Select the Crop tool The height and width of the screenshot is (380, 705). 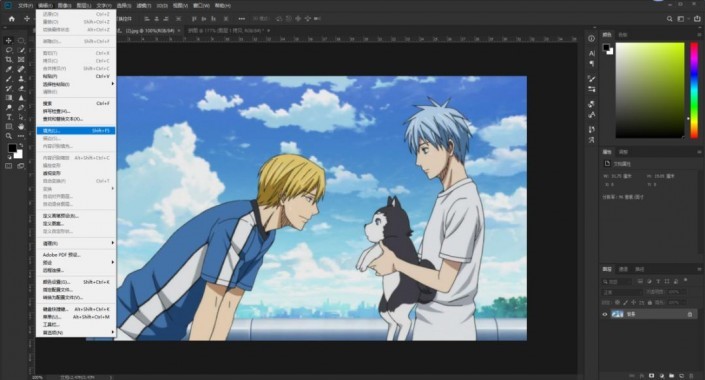pos(9,59)
